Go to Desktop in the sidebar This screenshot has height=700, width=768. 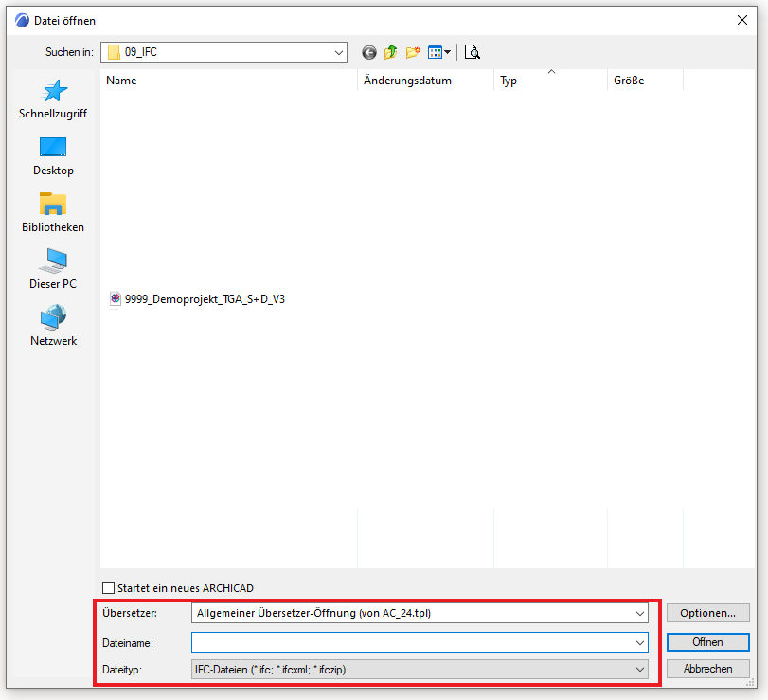53,156
